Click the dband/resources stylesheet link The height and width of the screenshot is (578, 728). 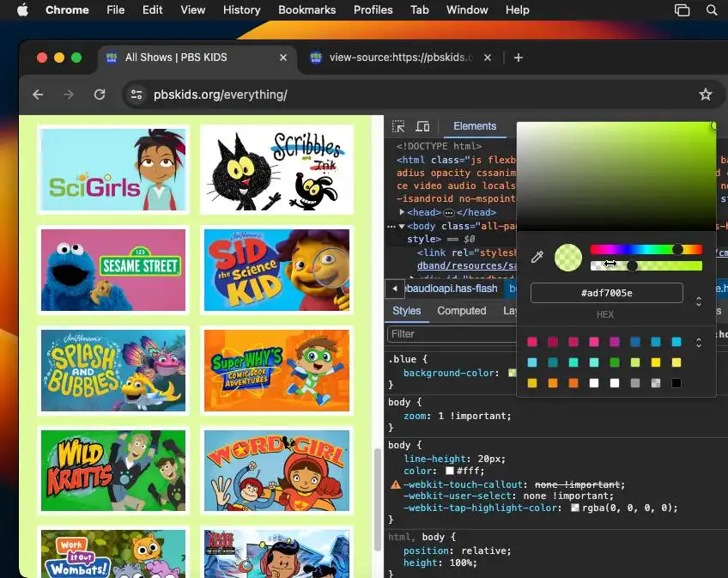click(467, 265)
